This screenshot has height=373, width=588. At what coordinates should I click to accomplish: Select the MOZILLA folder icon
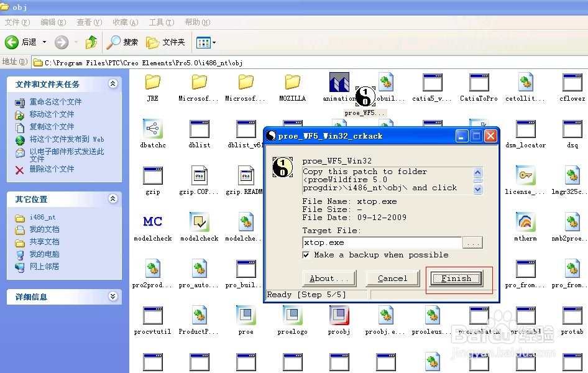click(x=292, y=83)
